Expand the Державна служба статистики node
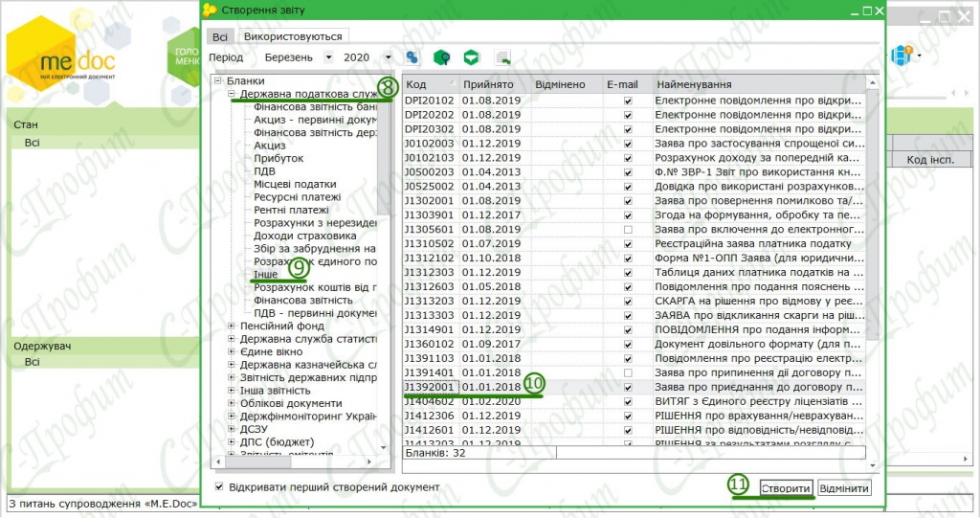This screenshot has width=980, height=518. [232, 339]
